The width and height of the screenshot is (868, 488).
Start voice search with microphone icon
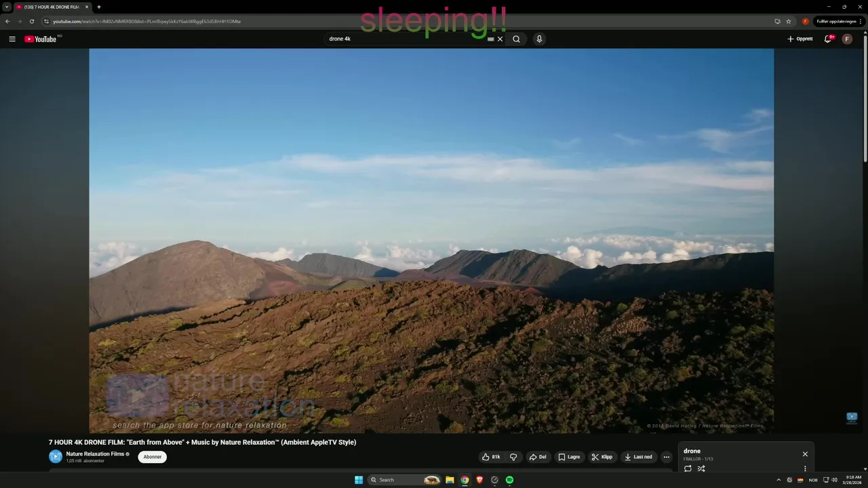(539, 39)
